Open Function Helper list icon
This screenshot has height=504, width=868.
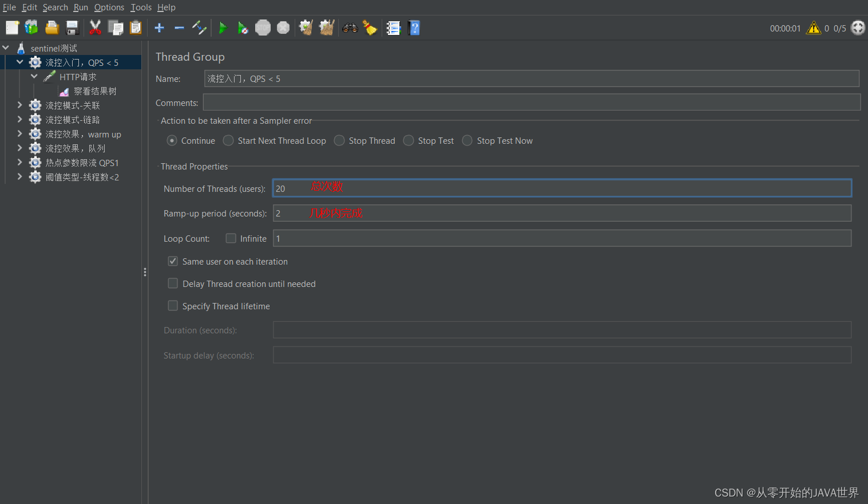point(394,27)
